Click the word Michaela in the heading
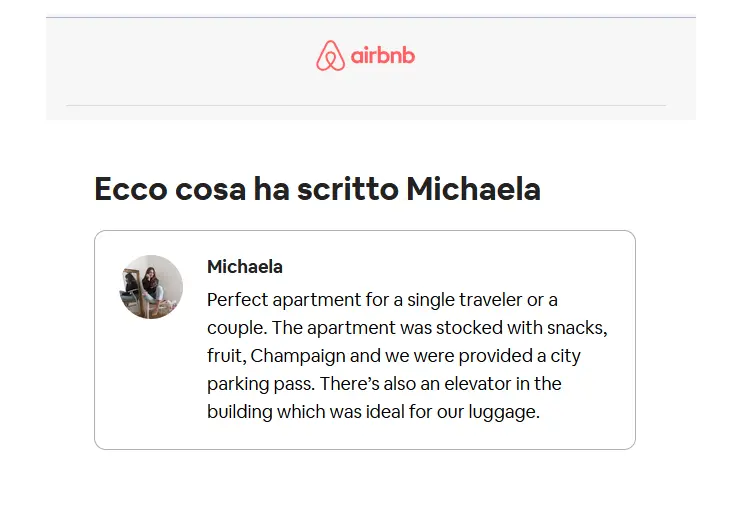The width and height of the screenshot is (736, 507). 474,189
